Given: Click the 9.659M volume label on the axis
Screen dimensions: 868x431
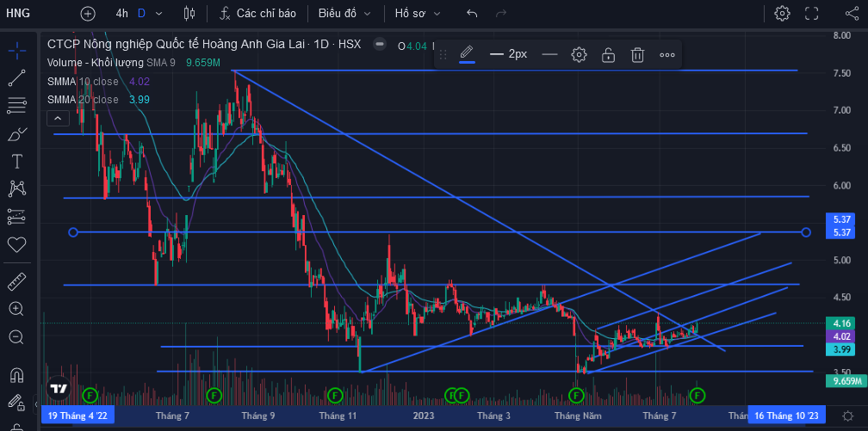Looking at the screenshot, I should point(845,380).
